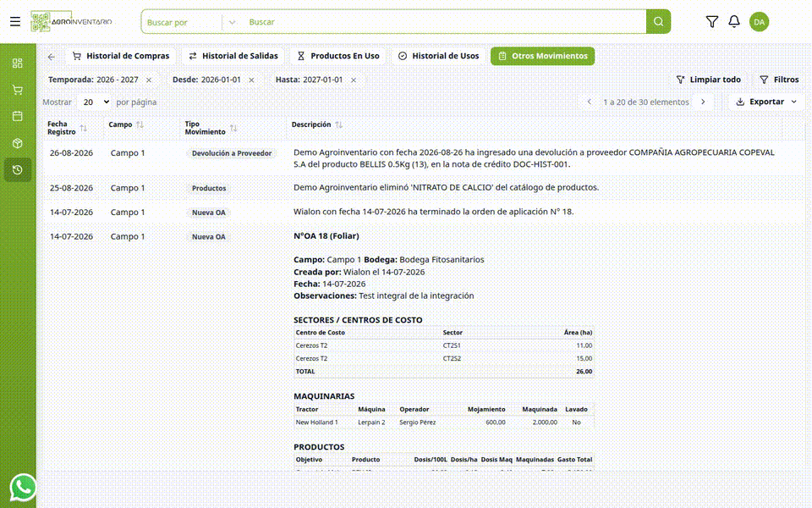Image resolution: width=812 pixels, height=508 pixels.
Task: Open calendar section in sidebar
Action: [18, 116]
